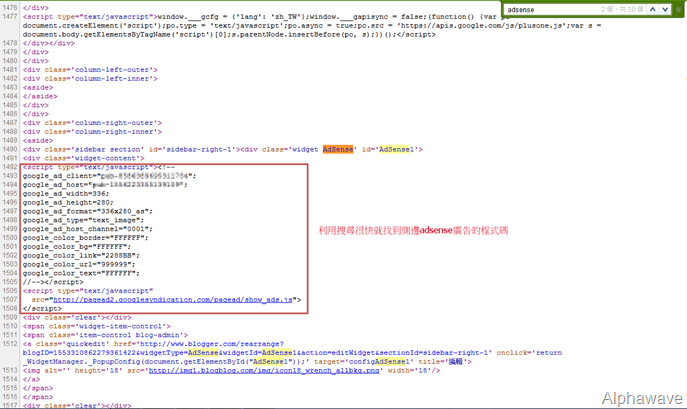Viewport: 687px width, 409px height.
Task: Click the span class='item-control blog-admin' line
Action: pyautogui.click(x=105, y=335)
